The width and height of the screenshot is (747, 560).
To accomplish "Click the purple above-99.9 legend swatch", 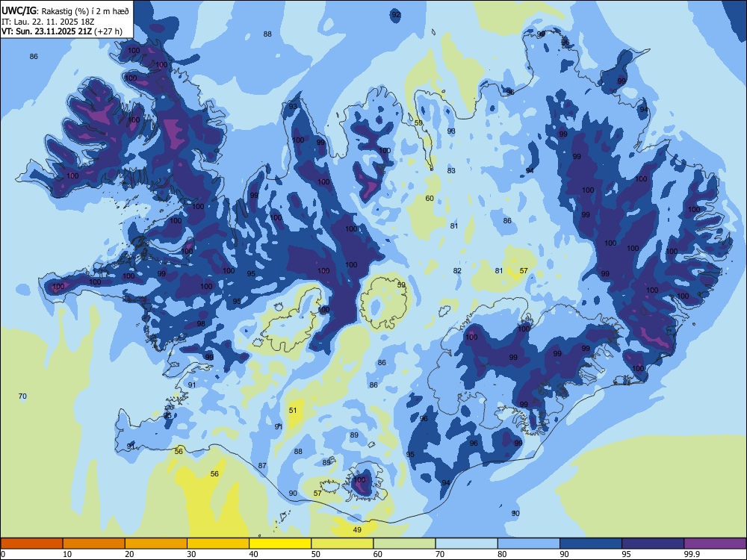I will [x=715, y=544].
